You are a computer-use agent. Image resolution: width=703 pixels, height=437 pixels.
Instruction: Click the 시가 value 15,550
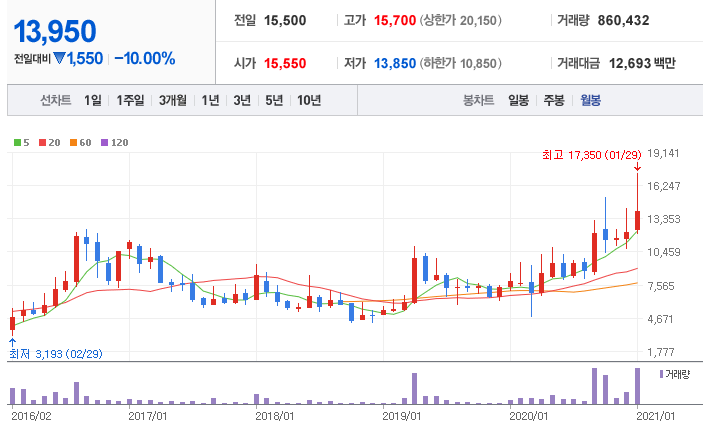[x=285, y=64]
